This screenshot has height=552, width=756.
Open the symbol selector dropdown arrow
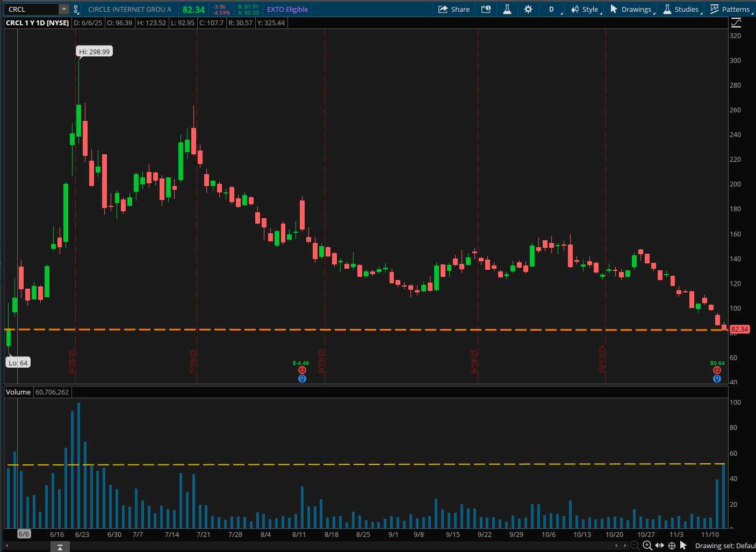[x=64, y=9]
